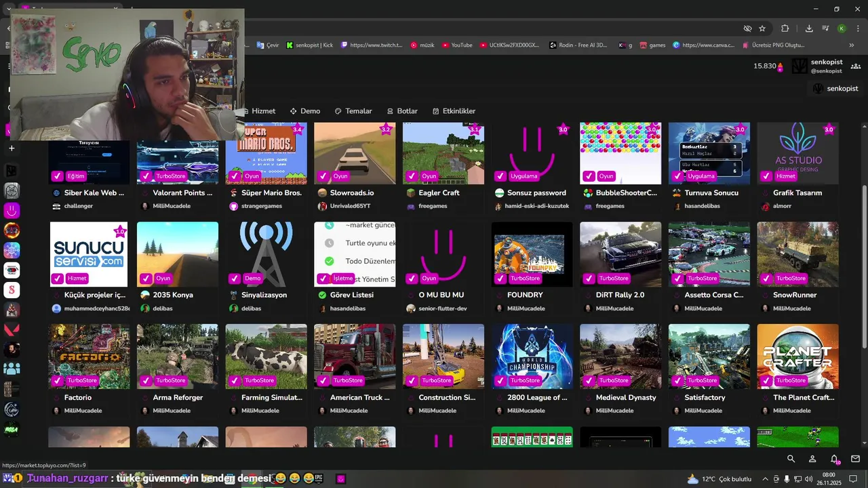
Task: Open the müzik bookmark
Action: point(422,45)
